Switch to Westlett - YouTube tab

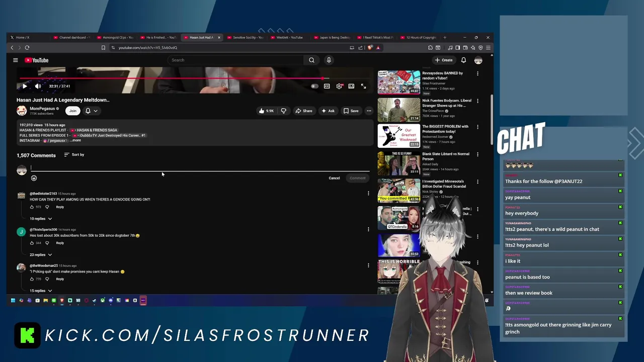tap(289, 38)
